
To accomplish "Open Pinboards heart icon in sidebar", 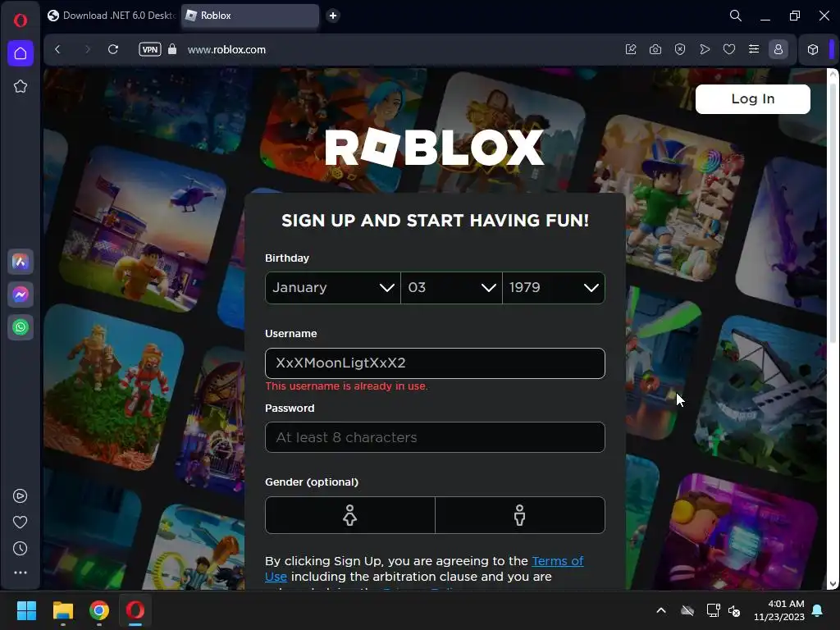I will [21, 523].
